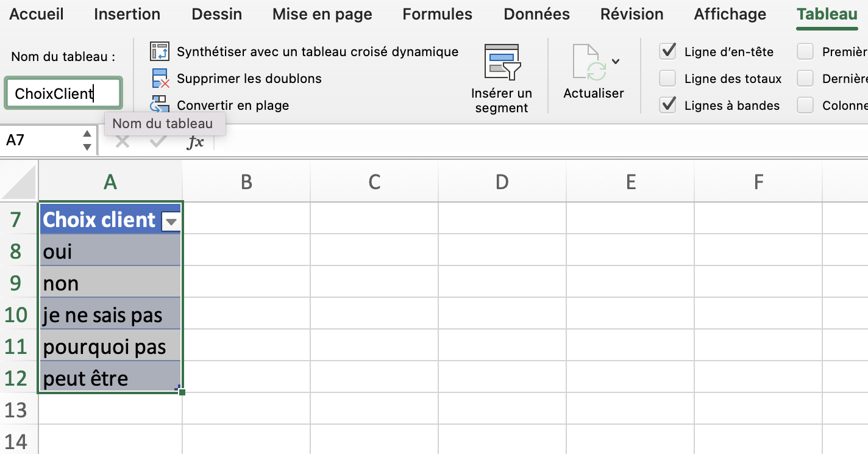
Task: Uncheck Ligne d'en-tête
Action: [x=669, y=51]
